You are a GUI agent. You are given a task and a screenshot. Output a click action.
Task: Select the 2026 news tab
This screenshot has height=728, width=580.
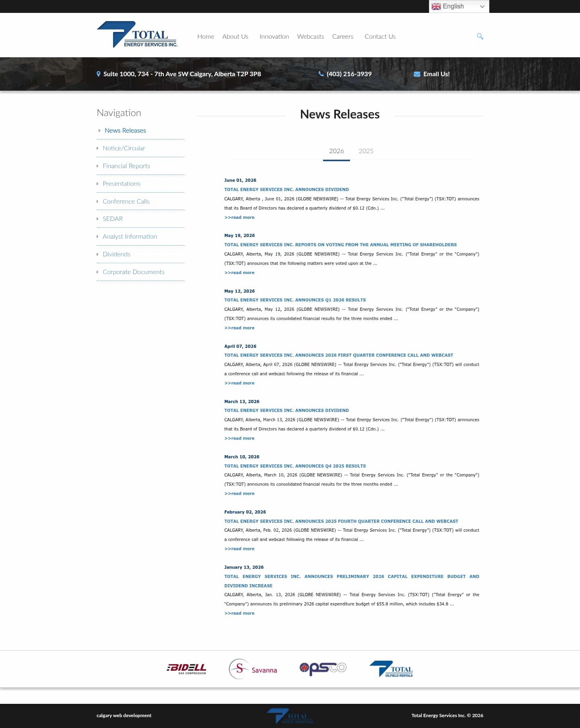pos(336,151)
